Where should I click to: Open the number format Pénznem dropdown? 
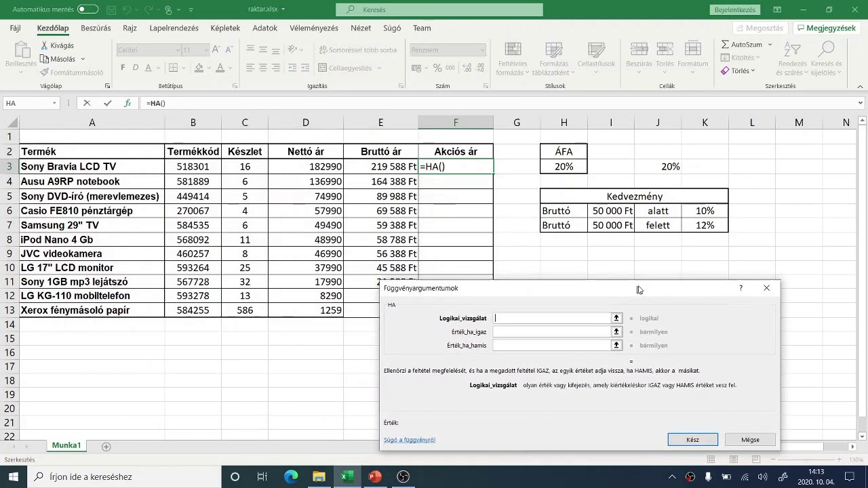pyautogui.click(x=483, y=50)
